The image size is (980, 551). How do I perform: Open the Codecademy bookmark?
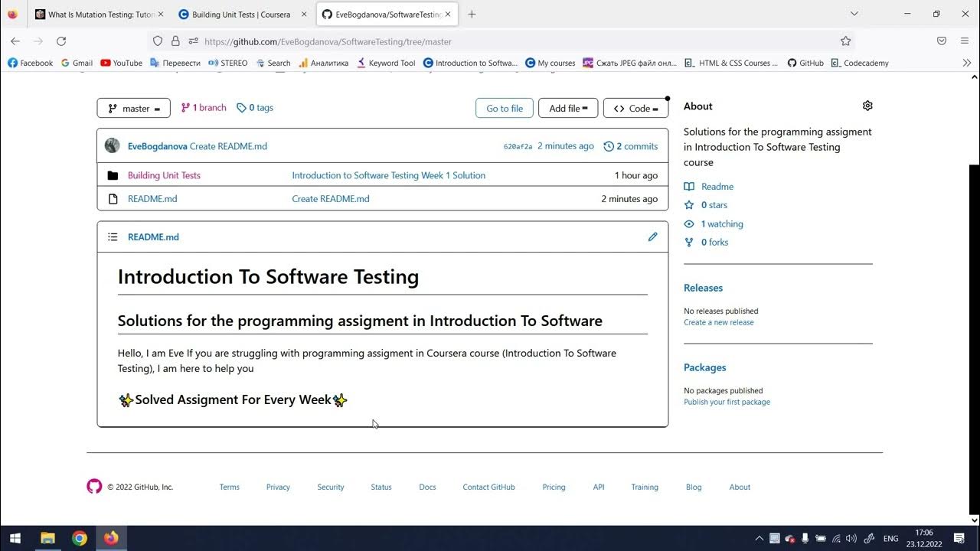click(x=860, y=63)
